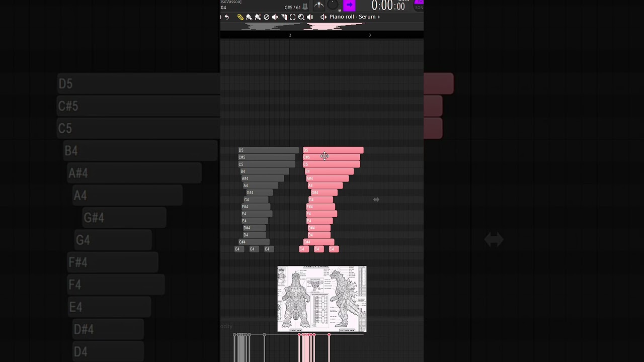The height and width of the screenshot is (362, 644).
Task: Select the Paint brush tool
Action: tap(249, 17)
